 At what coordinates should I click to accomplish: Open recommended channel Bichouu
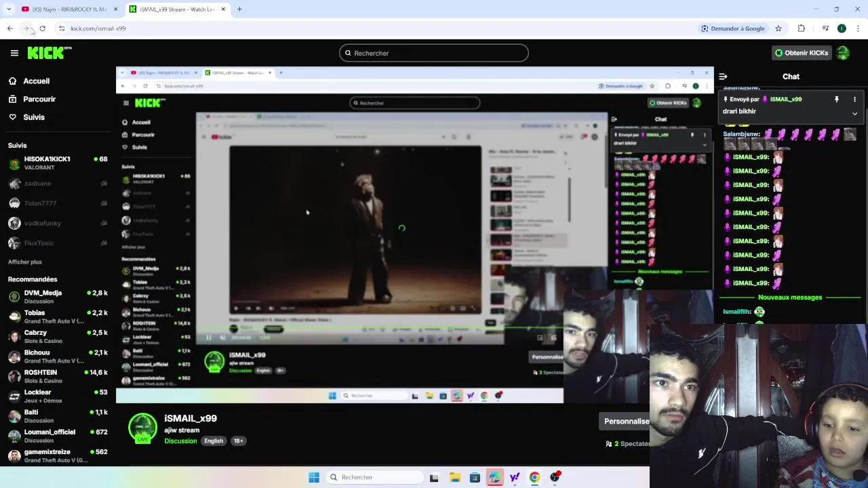58,357
